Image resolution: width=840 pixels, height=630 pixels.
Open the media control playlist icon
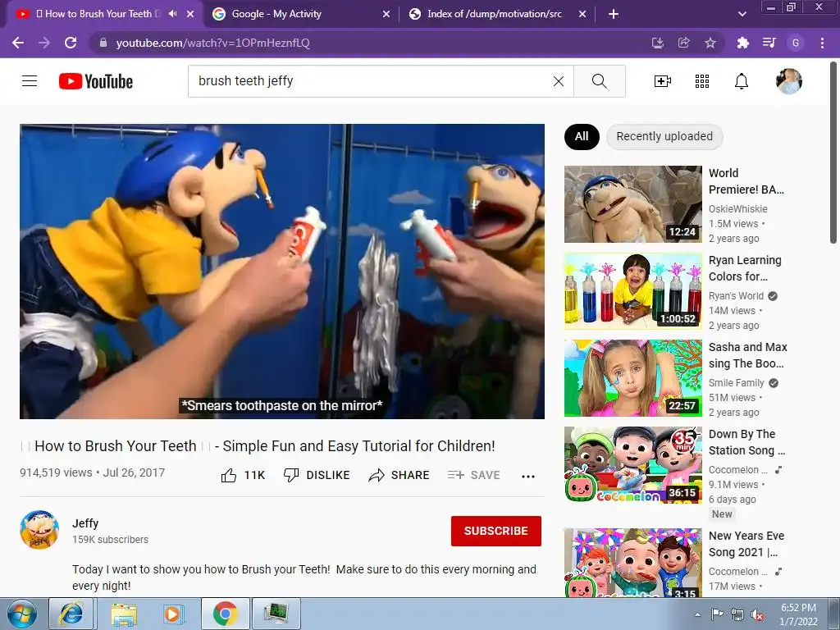pyautogui.click(x=769, y=43)
